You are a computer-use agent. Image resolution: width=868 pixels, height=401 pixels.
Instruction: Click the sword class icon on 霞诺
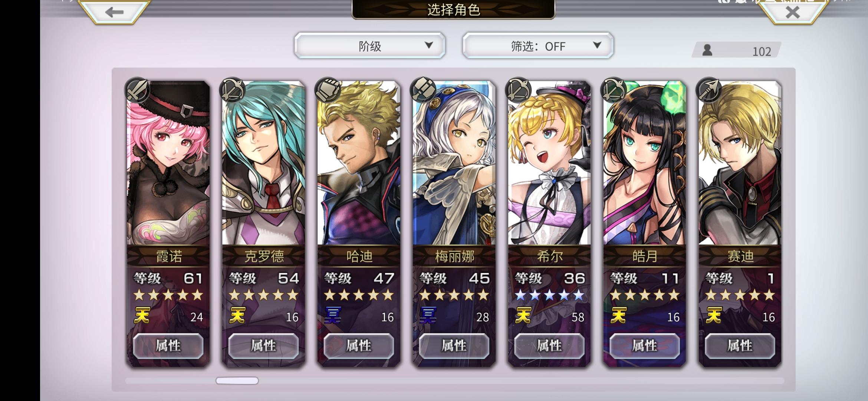click(x=137, y=90)
